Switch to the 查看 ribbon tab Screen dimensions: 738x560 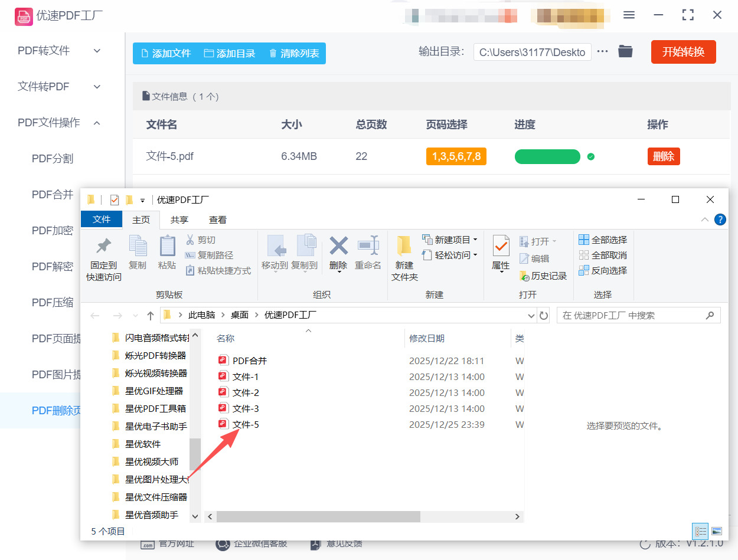coord(218,220)
